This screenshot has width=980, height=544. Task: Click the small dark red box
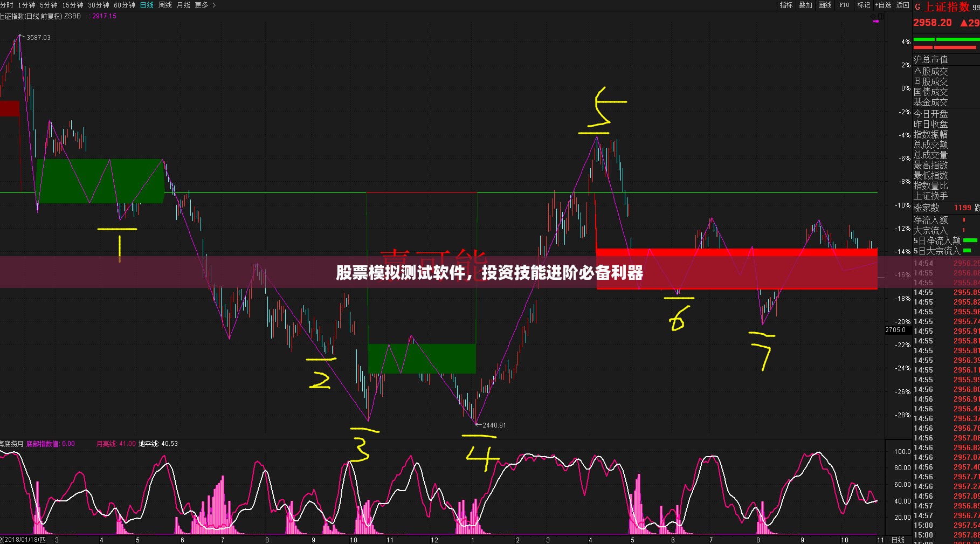click(10, 108)
